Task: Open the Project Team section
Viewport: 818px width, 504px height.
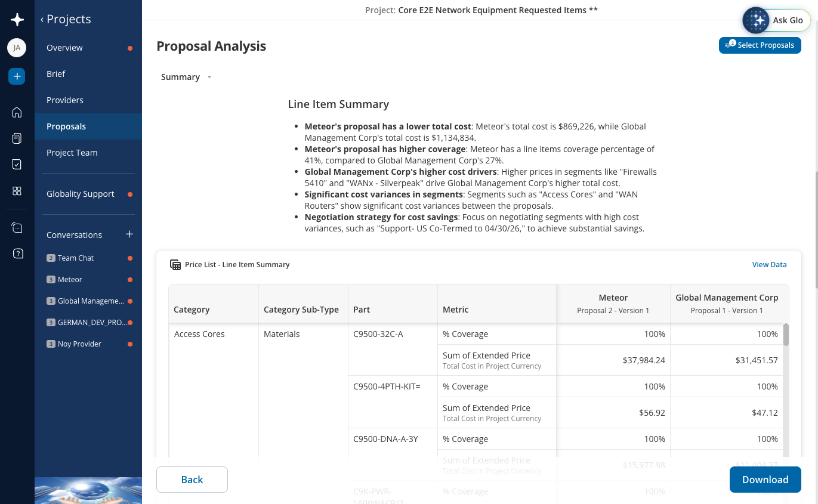Action: pyautogui.click(x=88, y=153)
